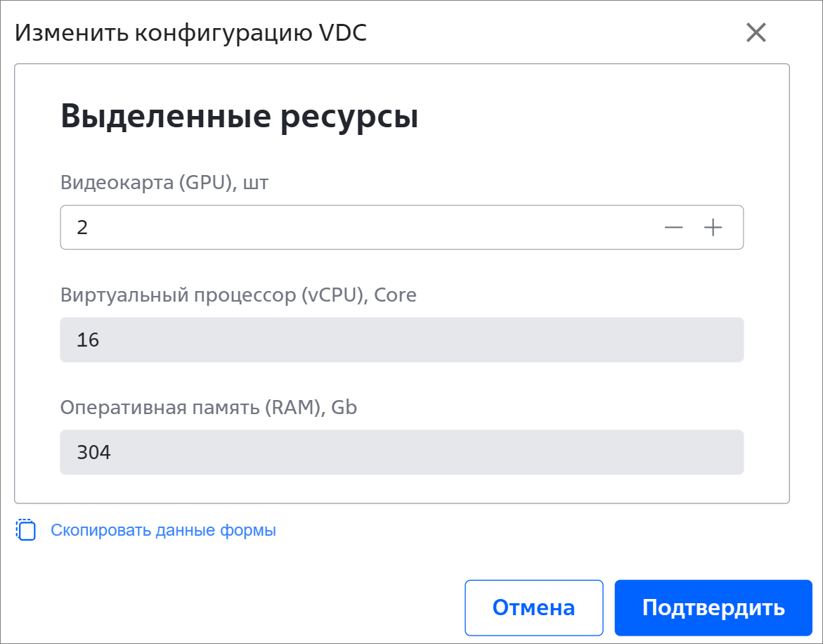This screenshot has width=823, height=644.
Task: Click the RAM field showing 304
Action: point(401,452)
